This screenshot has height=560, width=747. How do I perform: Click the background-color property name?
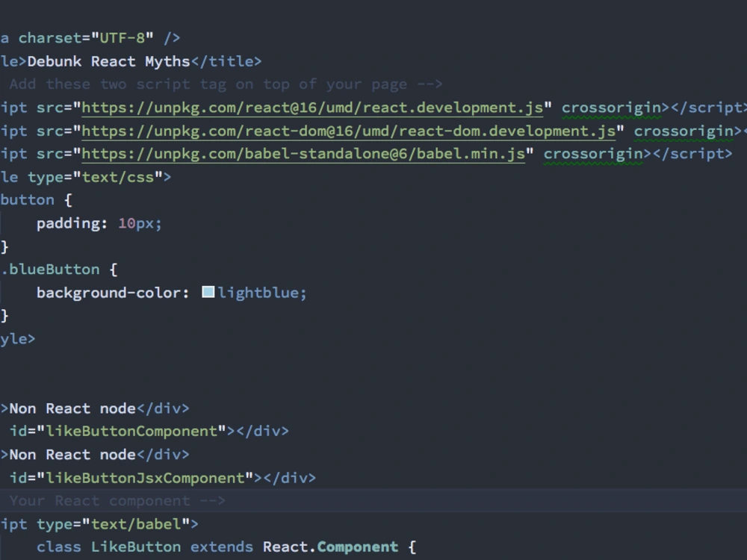tap(108, 293)
